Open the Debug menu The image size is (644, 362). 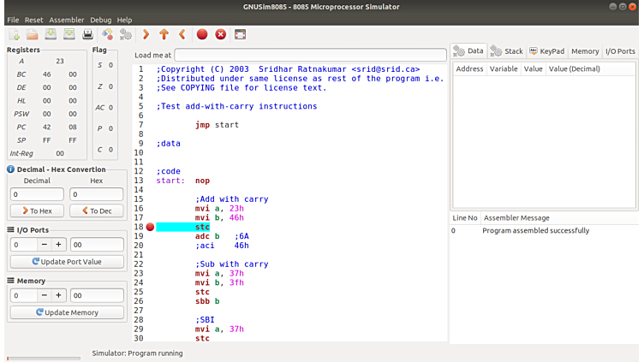coord(100,20)
